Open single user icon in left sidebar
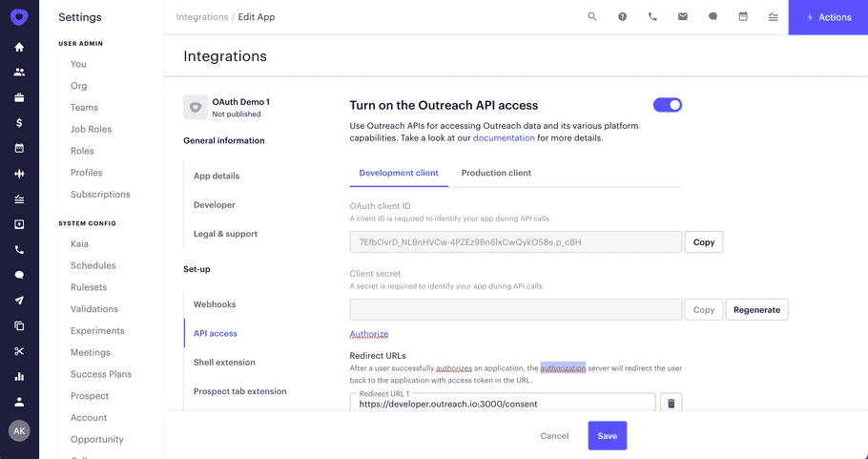 [x=19, y=402]
